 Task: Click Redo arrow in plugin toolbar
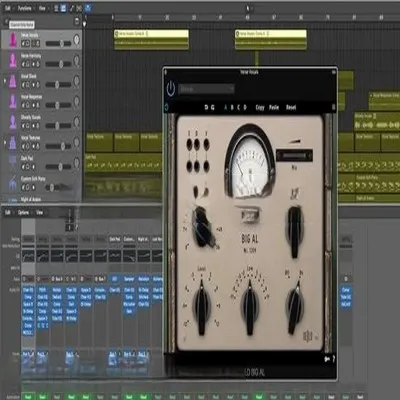click(213, 107)
